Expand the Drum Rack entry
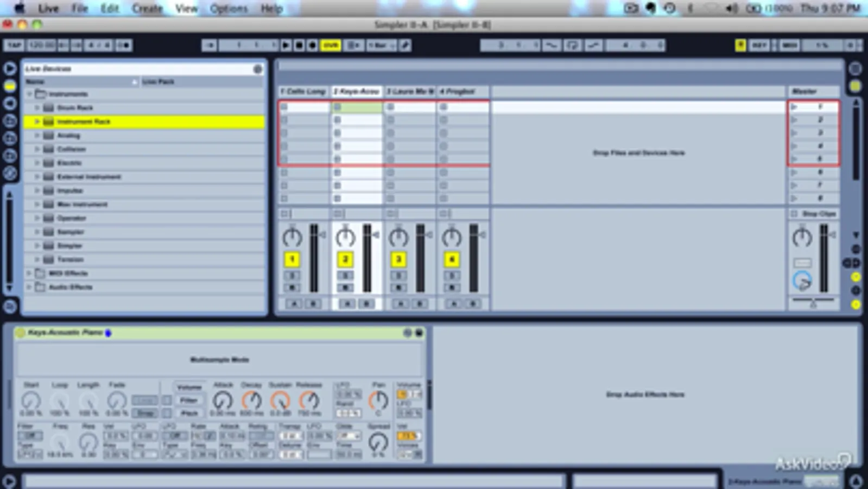 click(37, 108)
